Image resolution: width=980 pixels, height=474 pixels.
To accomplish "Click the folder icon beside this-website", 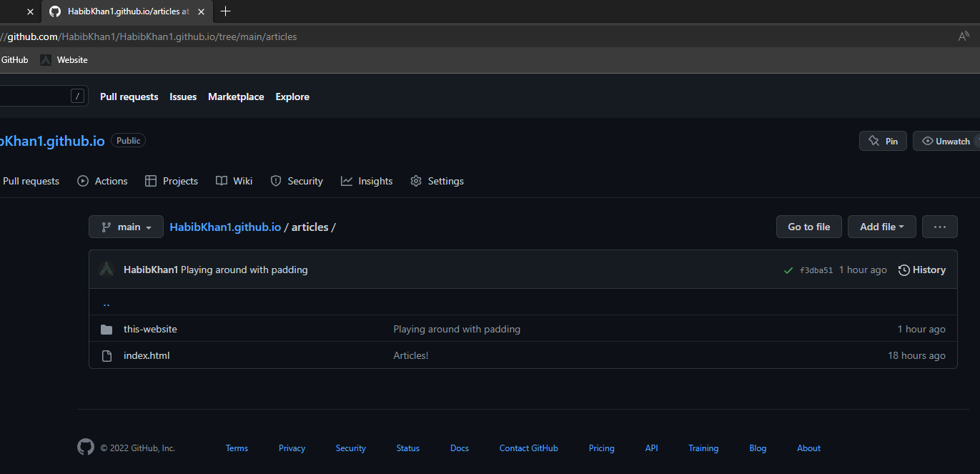I will coord(107,330).
